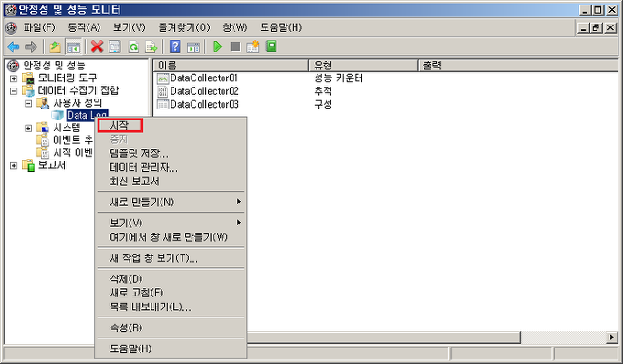Image resolution: width=623 pixels, height=364 pixels.
Task: Sort by the 이름 column header
Action: (x=232, y=66)
